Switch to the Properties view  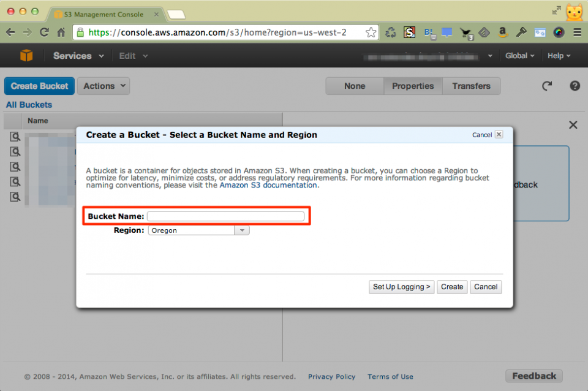(x=413, y=86)
